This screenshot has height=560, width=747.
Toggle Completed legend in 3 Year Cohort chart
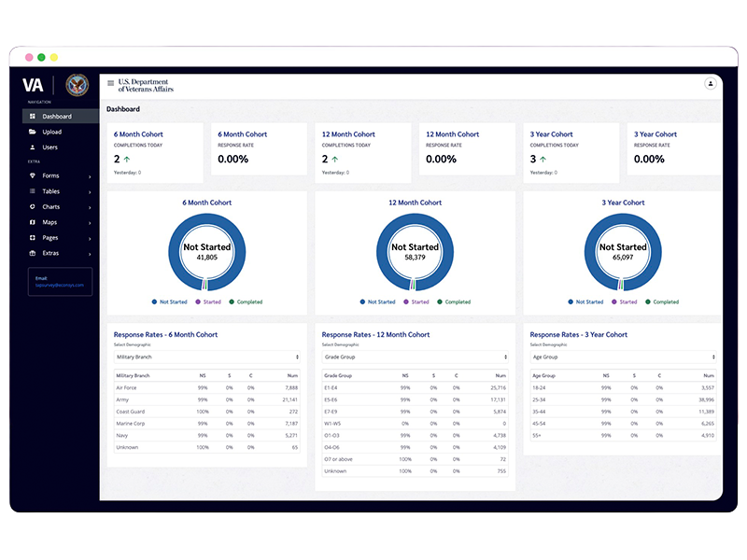662,302
